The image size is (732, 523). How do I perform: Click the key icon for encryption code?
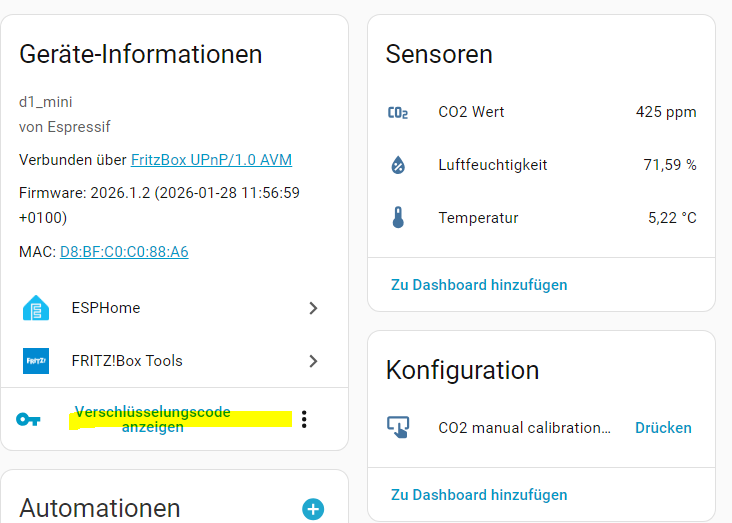tap(28, 419)
